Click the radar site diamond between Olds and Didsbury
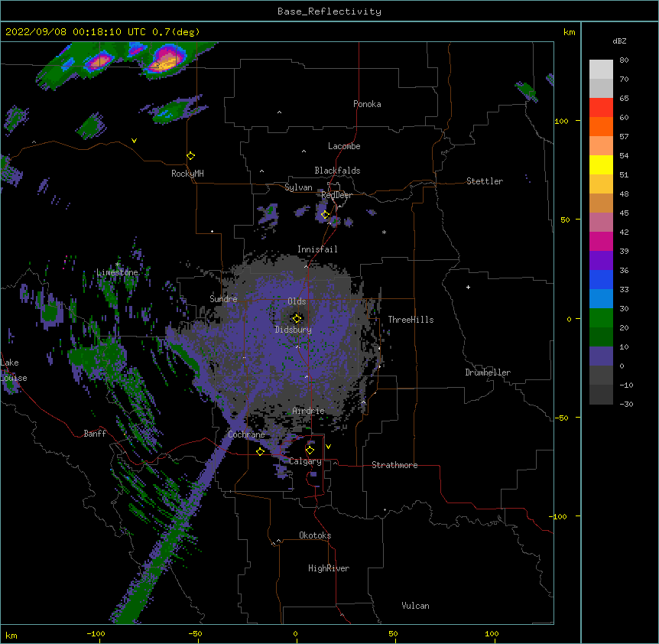This screenshot has width=659, height=644. point(297,318)
